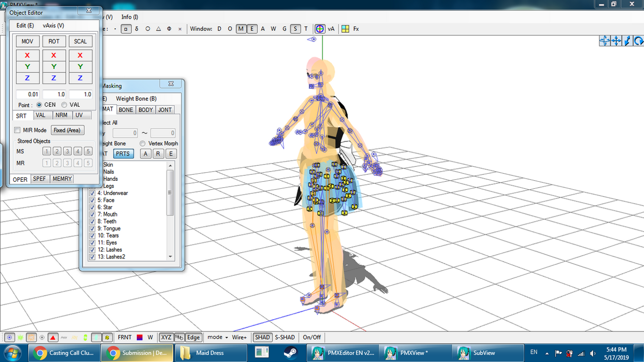
Task: Switch to the JONT tab in Masking
Action: tap(165, 110)
